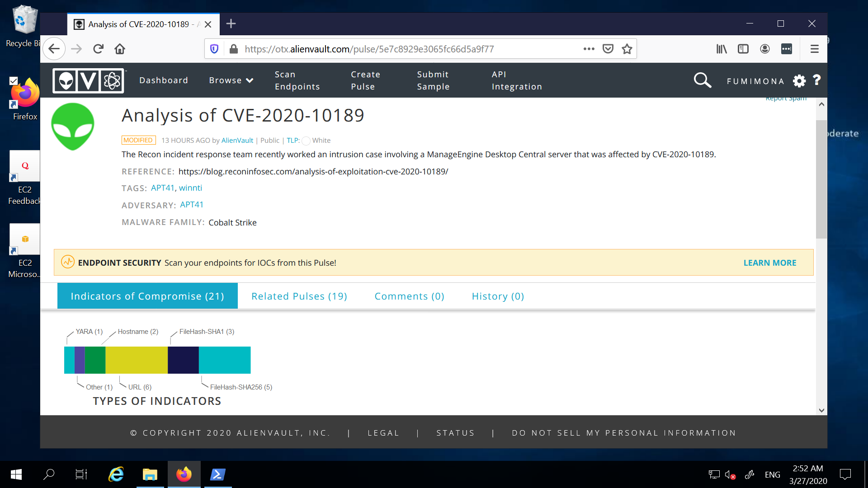Click the TLP label link

[x=293, y=141]
